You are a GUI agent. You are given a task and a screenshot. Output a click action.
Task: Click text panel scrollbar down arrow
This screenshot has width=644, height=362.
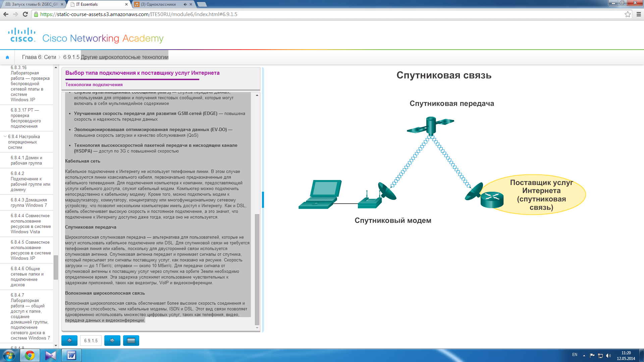click(257, 328)
